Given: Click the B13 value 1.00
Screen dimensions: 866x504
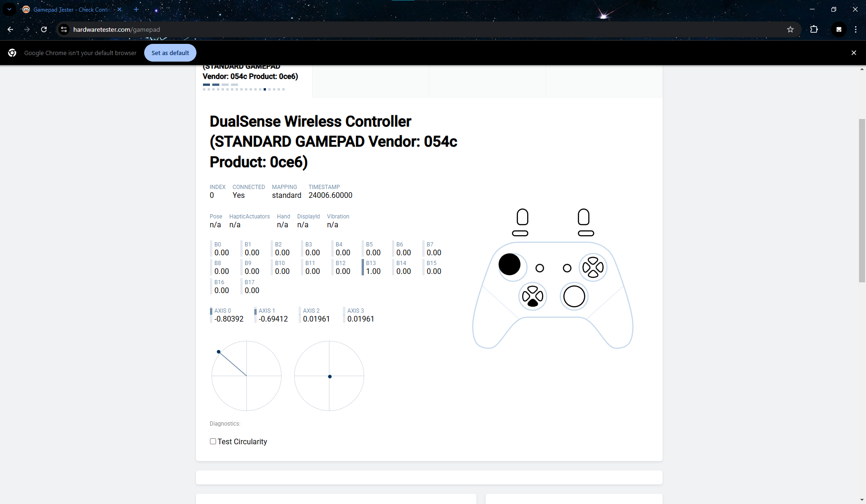Looking at the screenshot, I should point(373,271).
